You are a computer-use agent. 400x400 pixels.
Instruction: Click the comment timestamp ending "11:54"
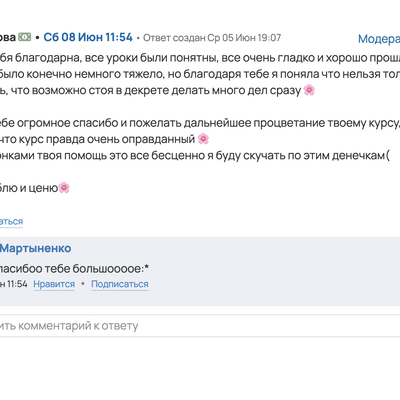coord(14,284)
